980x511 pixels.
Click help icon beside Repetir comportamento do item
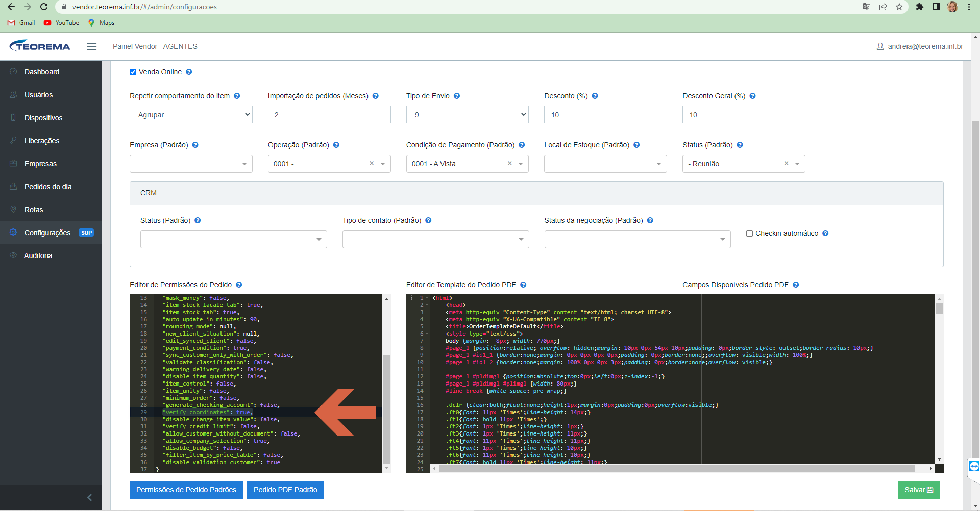[237, 96]
